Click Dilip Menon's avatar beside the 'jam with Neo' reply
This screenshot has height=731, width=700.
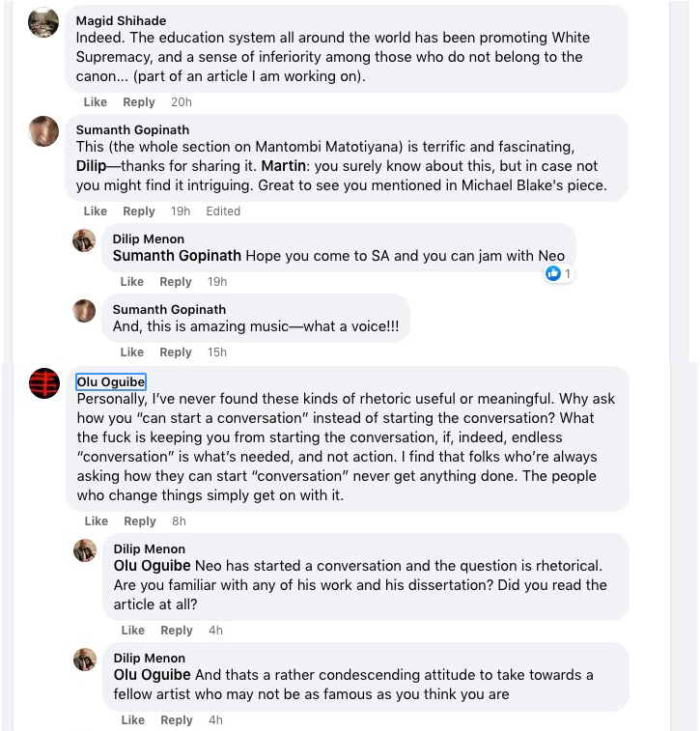[84, 239]
